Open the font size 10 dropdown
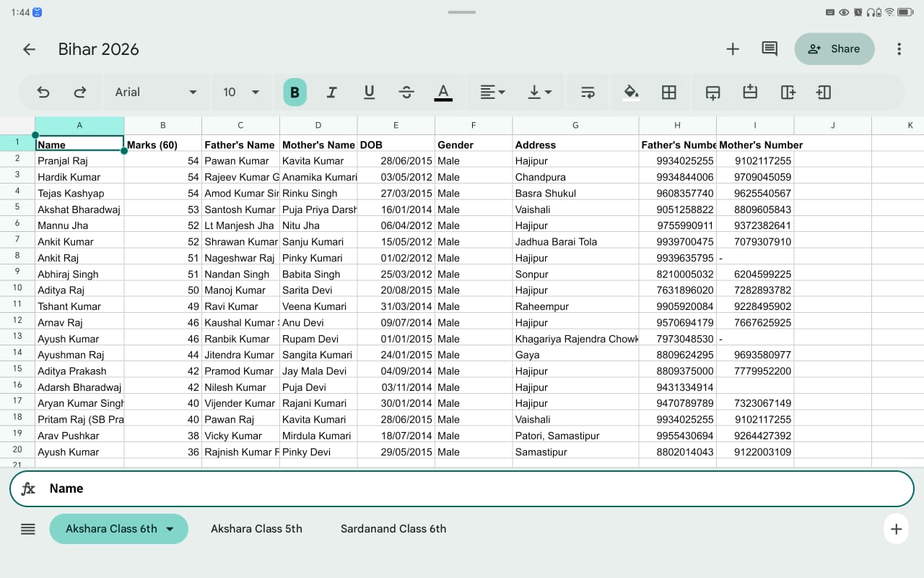The width and height of the screenshot is (924, 578). tap(241, 92)
